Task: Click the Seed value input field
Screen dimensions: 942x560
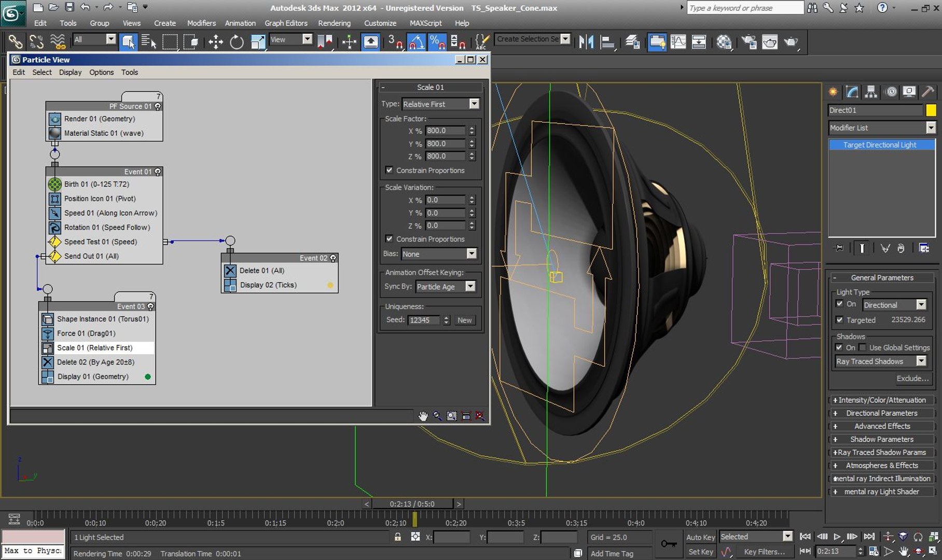Action: coord(424,320)
